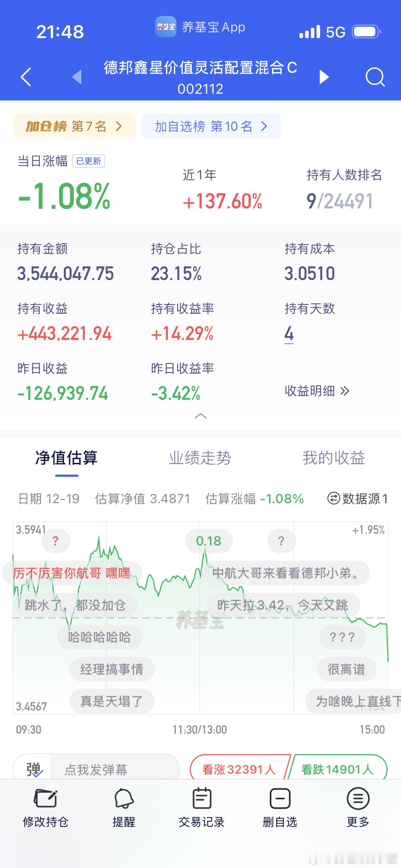401x868 pixels.
Task: Open 加仓榜 第7名 ranking
Action: tap(74, 126)
